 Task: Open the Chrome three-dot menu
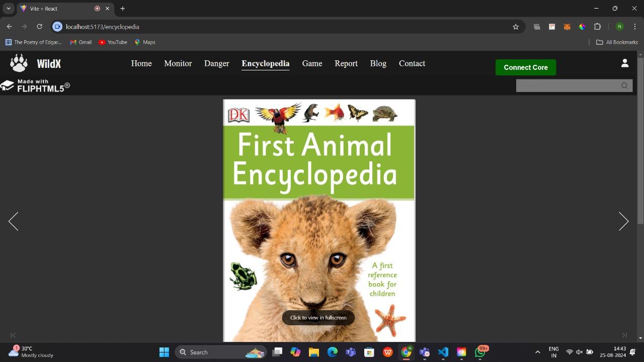[x=635, y=27]
